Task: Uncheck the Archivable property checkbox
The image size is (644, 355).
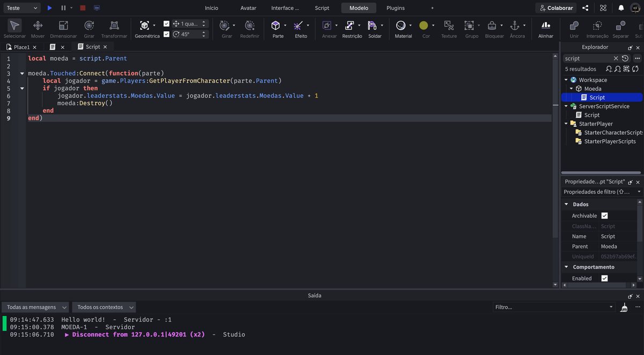Action: pyautogui.click(x=604, y=215)
